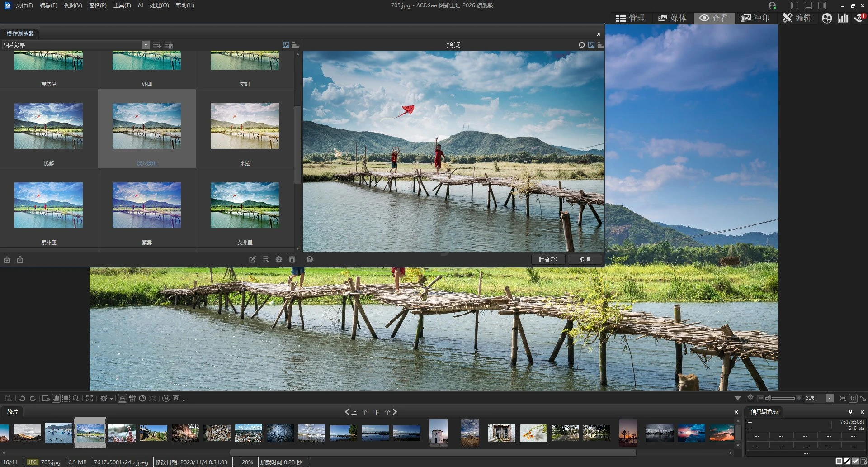
Task: Expand the dropdown arrow beside the gear tool
Action: click(111, 399)
